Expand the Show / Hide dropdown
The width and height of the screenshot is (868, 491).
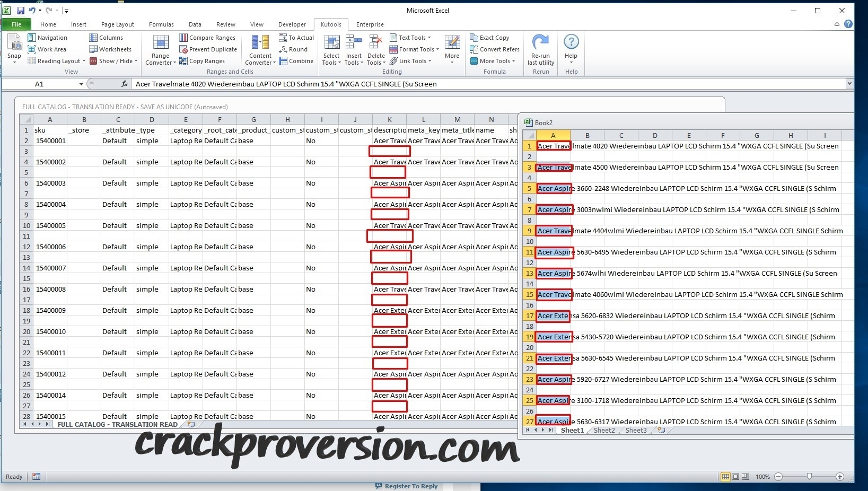pyautogui.click(x=136, y=61)
